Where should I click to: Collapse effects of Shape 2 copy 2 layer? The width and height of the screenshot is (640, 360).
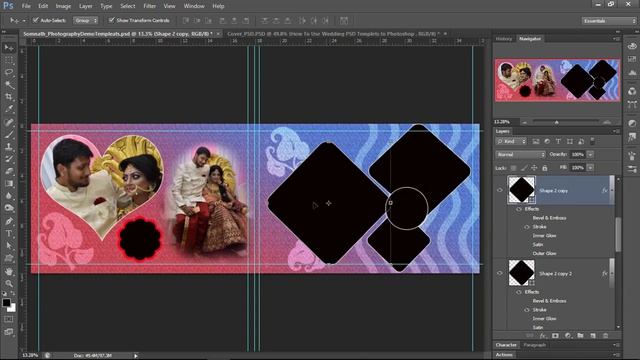[611, 273]
